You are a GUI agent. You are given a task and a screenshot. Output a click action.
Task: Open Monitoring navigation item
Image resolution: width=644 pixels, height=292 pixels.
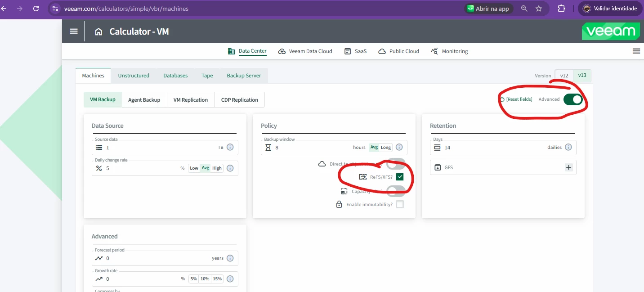point(449,51)
